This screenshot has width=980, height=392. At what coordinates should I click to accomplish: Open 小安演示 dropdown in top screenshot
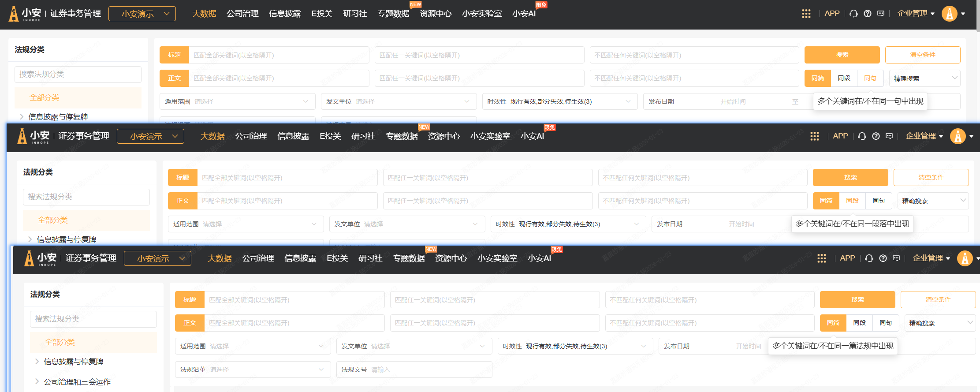(x=142, y=14)
